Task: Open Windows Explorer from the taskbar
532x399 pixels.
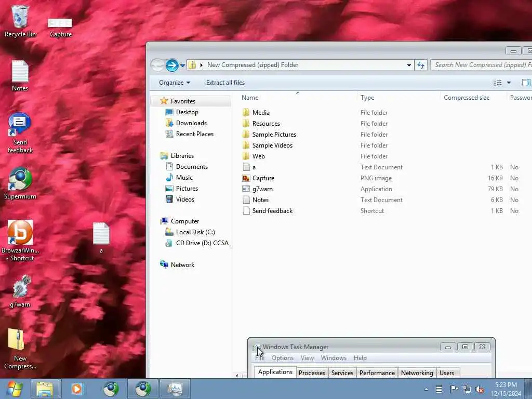Action: [x=45, y=389]
